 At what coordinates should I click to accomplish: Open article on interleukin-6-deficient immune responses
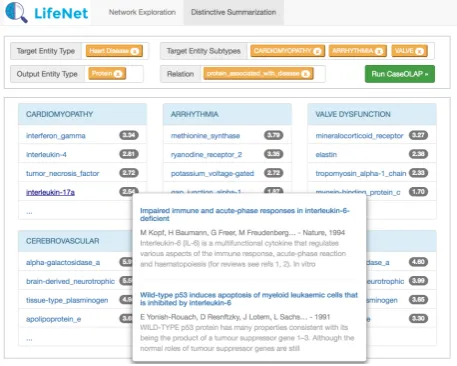click(x=245, y=215)
